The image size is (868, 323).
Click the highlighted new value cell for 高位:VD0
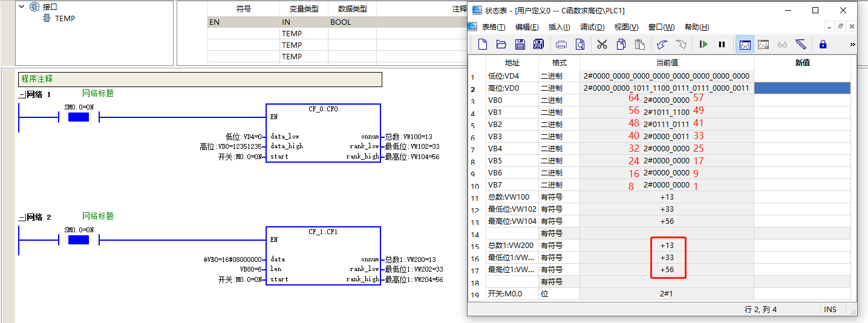tap(802, 88)
